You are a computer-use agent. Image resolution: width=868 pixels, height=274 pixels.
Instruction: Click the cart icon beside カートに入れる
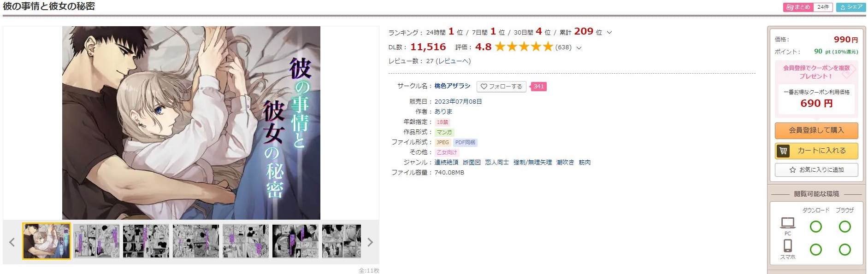click(x=783, y=151)
